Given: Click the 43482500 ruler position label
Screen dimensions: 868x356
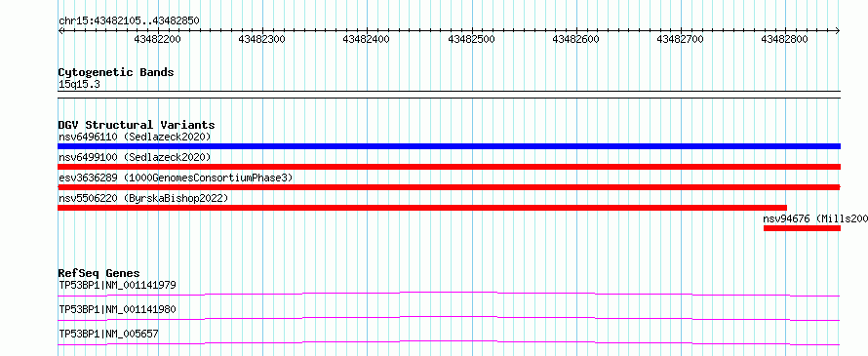Looking at the screenshot, I should click(471, 40).
